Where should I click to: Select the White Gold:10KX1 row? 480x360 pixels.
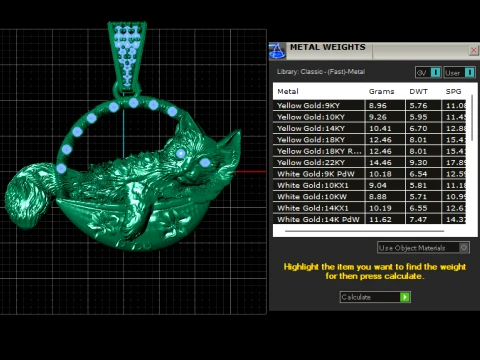369,185
